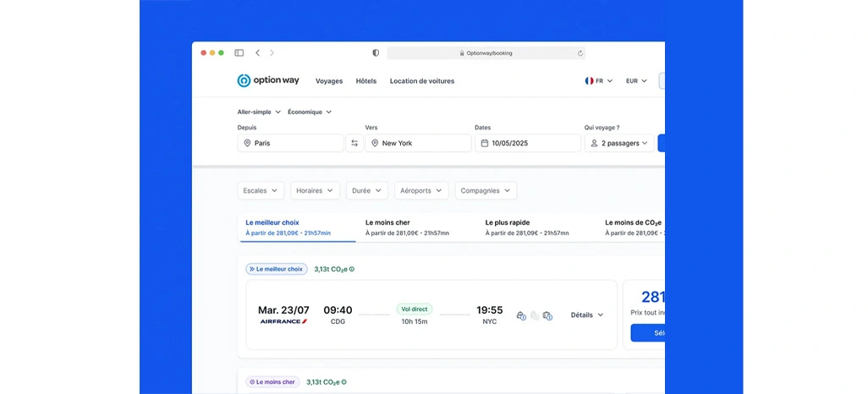The image size is (868, 394).
Task: Click arrival time 19:55
Action: pyautogui.click(x=489, y=310)
